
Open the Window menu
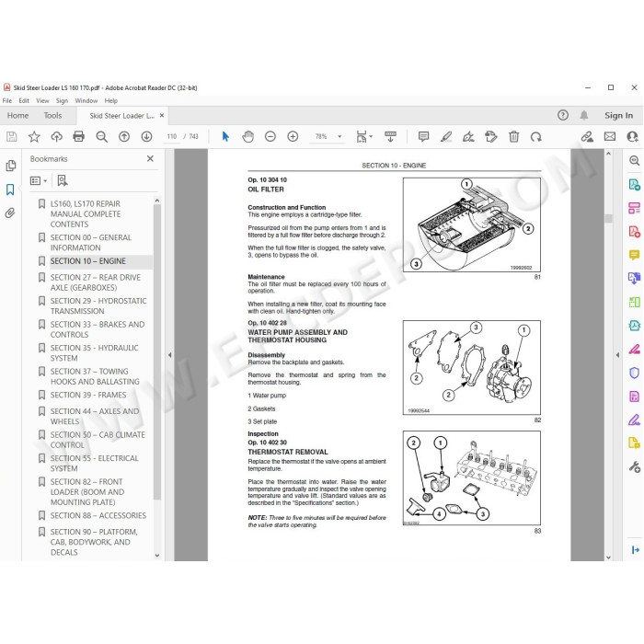click(86, 100)
